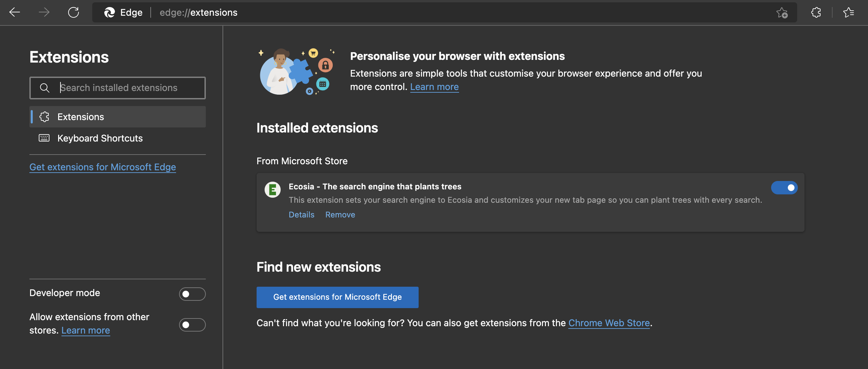Click the Edge logo in address bar
The width and height of the screenshot is (868, 369).
[x=109, y=12]
